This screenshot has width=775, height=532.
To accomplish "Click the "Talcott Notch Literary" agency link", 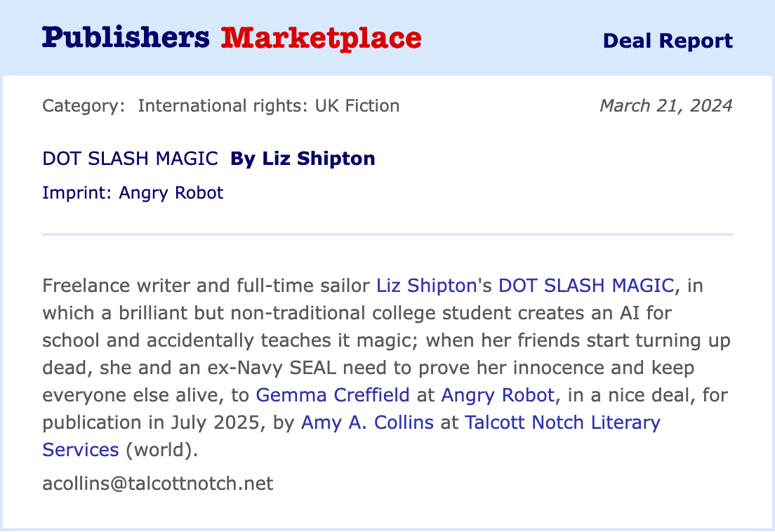I will (x=562, y=423).
